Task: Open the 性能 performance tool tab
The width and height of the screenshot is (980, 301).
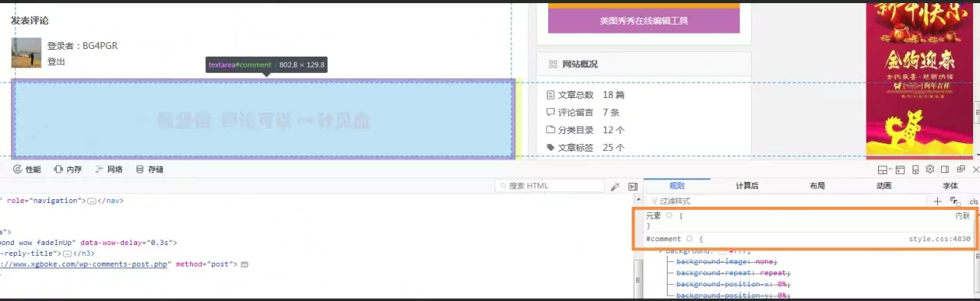Action: click(28, 169)
